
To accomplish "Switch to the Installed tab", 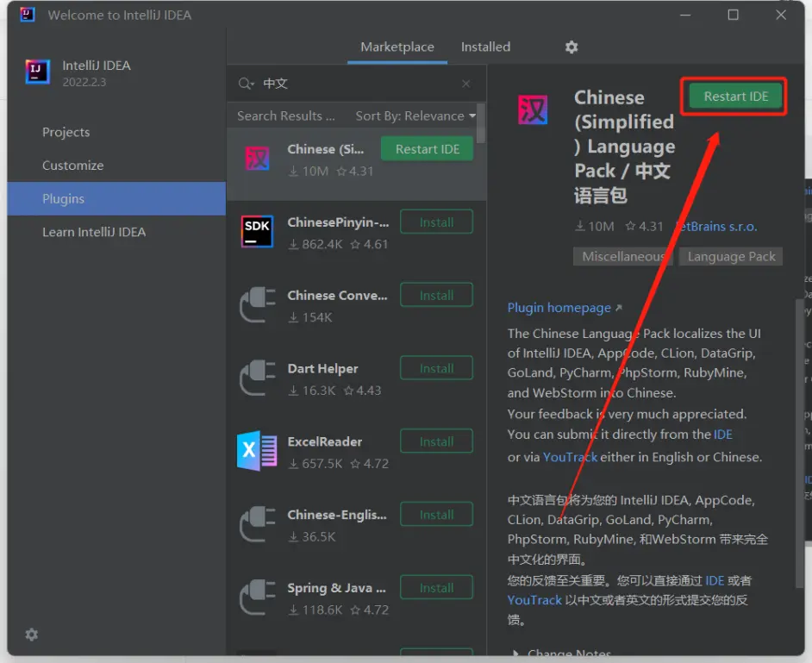I will tap(486, 47).
